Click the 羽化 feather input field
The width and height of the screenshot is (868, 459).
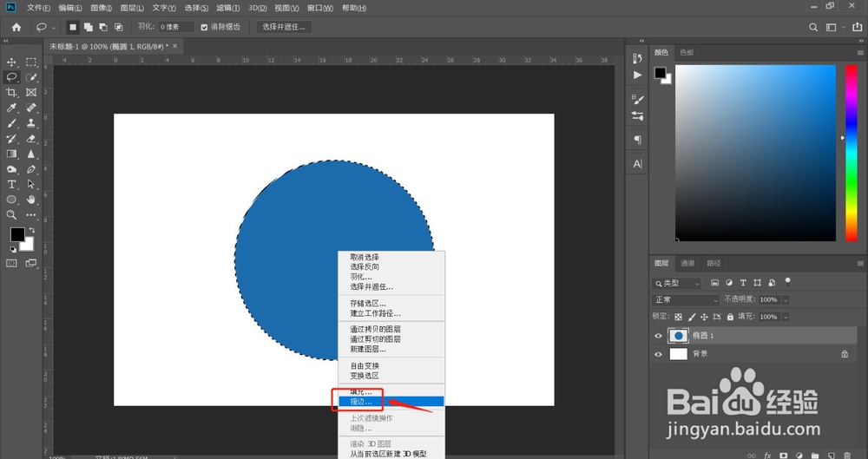tap(176, 27)
